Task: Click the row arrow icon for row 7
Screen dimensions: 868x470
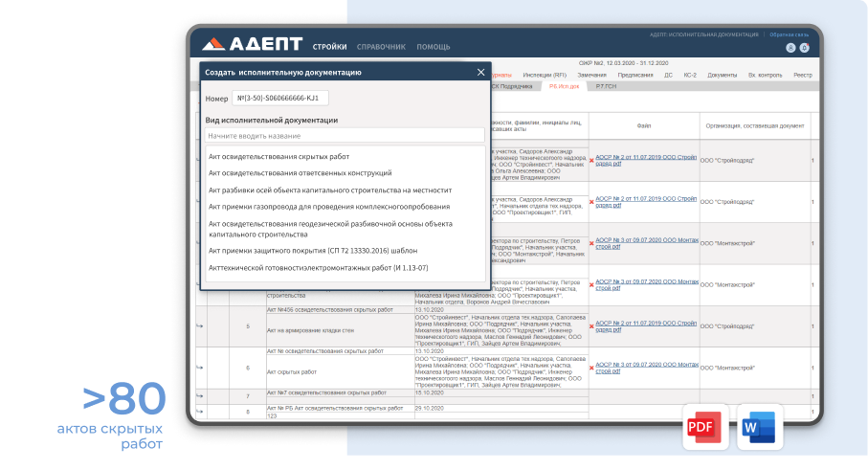Action: tap(199, 396)
